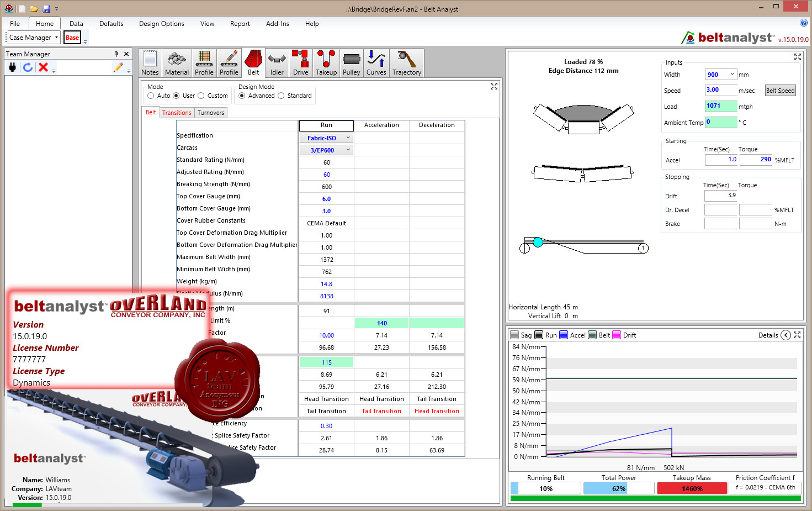
Task: Select the User mode radio button
Action: click(x=176, y=96)
